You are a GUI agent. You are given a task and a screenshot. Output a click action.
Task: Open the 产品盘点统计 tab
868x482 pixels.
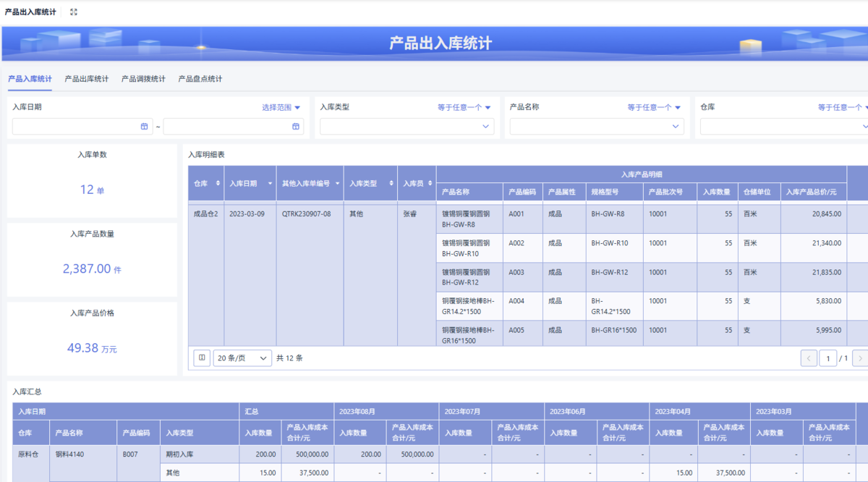pos(200,79)
